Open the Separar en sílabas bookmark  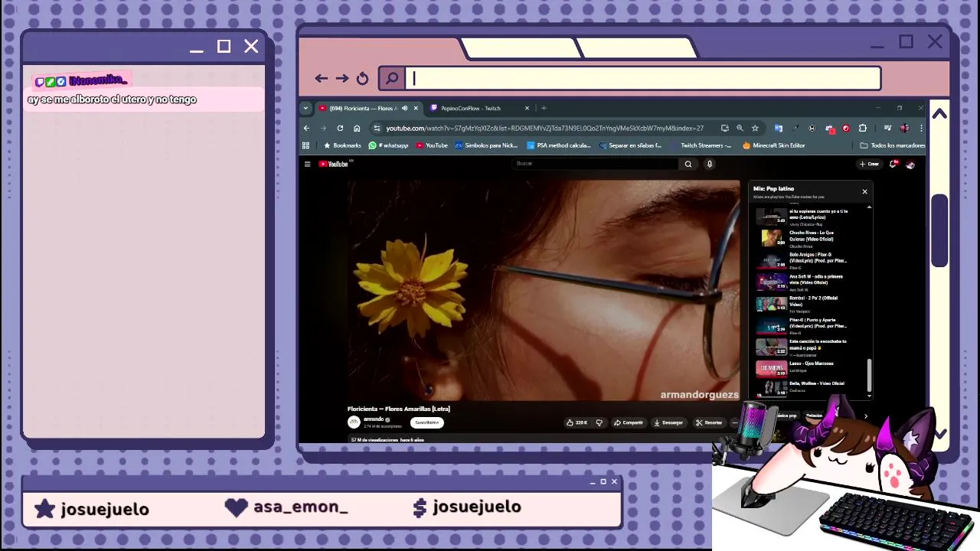(630, 145)
